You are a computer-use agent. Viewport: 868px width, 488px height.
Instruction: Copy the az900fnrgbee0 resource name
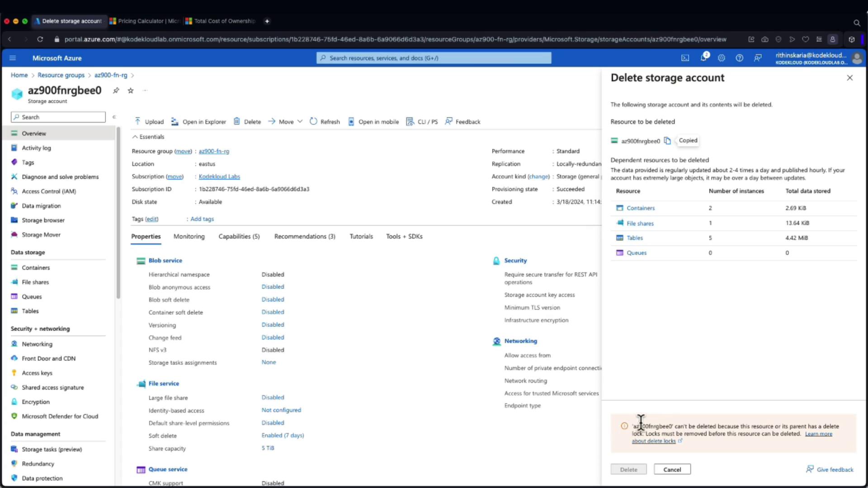coord(667,141)
